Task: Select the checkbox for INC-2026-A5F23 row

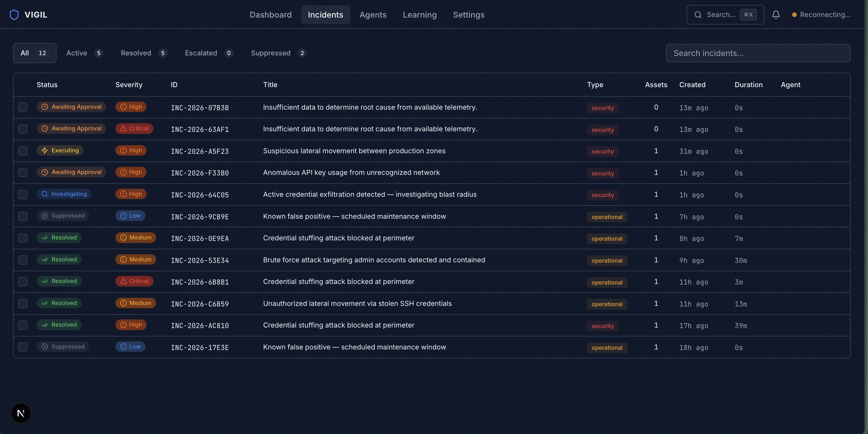Action: [23, 151]
